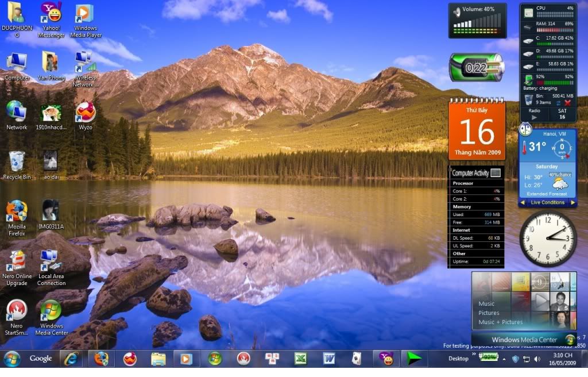This screenshot has width=588, height=377.
Task: Expand the Desktop toolbar chevron
Action: point(474,354)
